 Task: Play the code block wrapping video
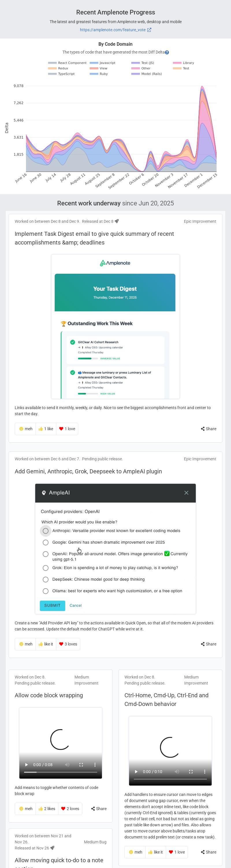click(x=27, y=765)
